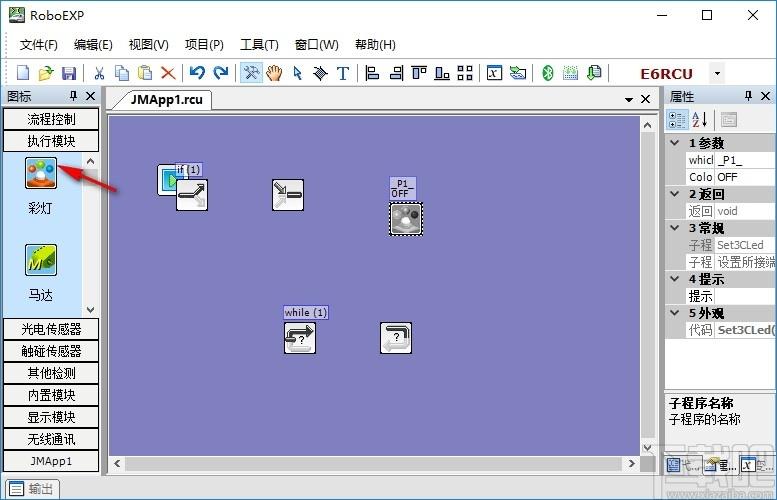Screen dimensions: 777x500
Task: Click the Bluetooth icon in the toolbar
Action: (548, 73)
